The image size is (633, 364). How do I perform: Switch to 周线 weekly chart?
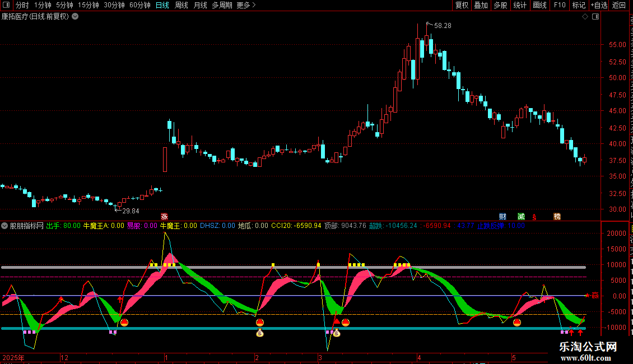(181, 5)
